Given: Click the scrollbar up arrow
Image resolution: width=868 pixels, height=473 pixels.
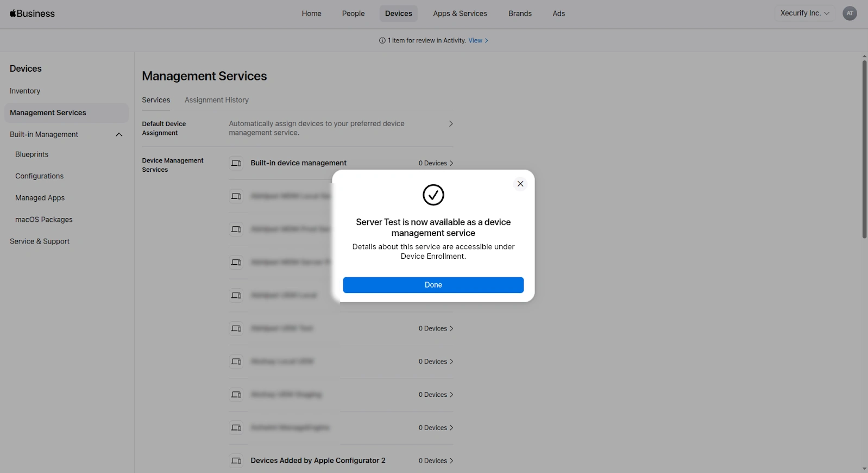Looking at the screenshot, I should (864, 56).
